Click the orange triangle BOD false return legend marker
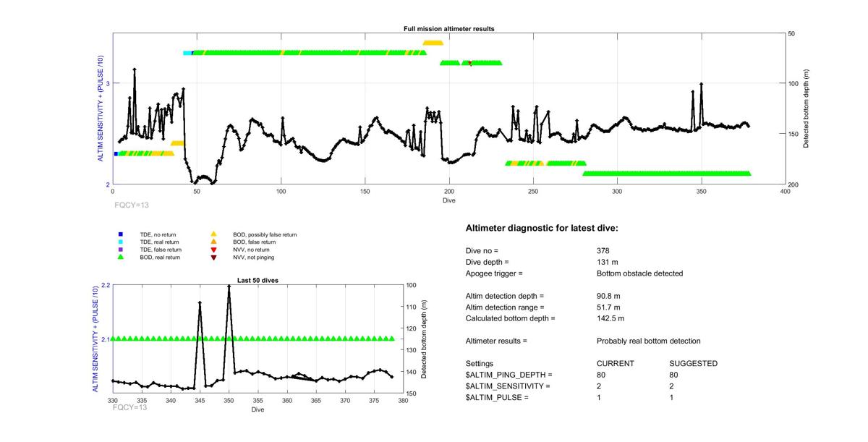This screenshot has height=442, width=868. [x=214, y=242]
